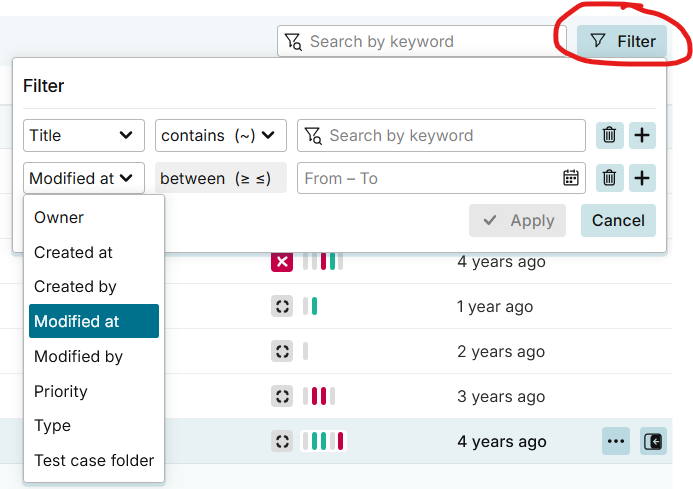Click the Filter button with funnel icon
This screenshot has height=489, width=693.
pyautogui.click(x=622, y=41)
